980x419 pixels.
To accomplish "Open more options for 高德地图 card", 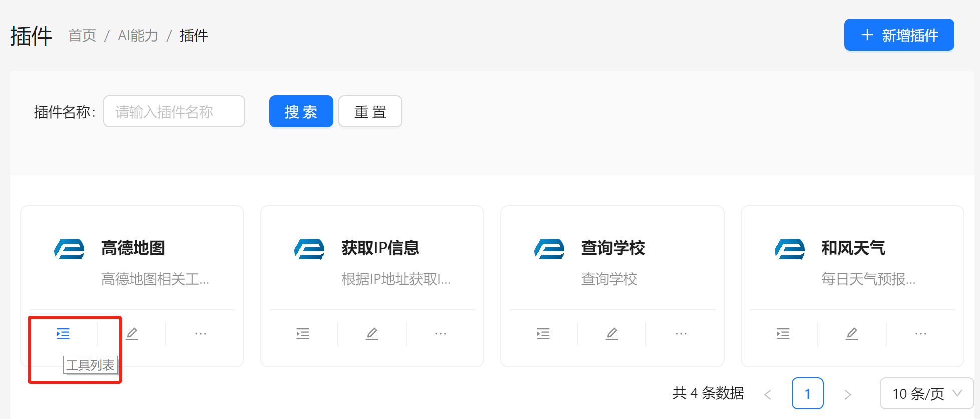I will click(200, 334).
